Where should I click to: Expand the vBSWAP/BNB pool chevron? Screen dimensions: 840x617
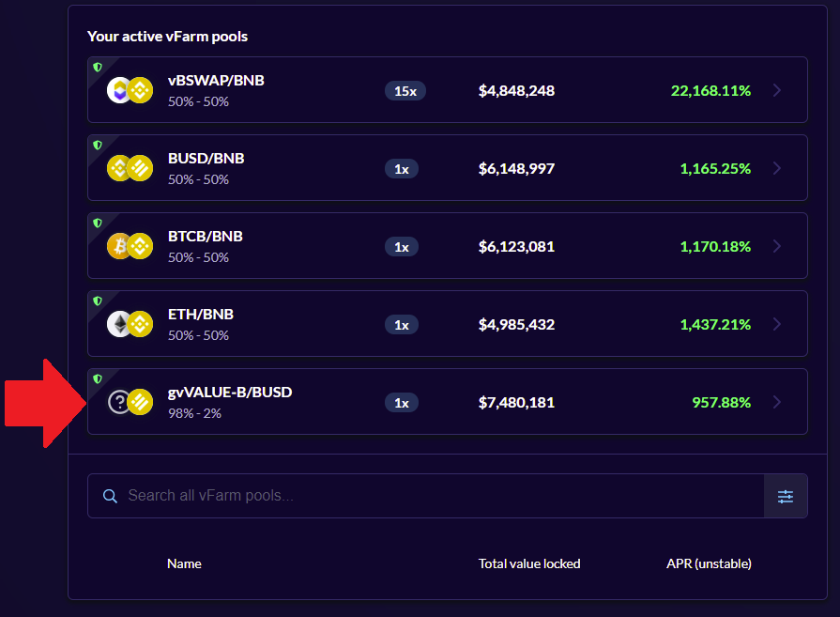[x=776, y=90]
